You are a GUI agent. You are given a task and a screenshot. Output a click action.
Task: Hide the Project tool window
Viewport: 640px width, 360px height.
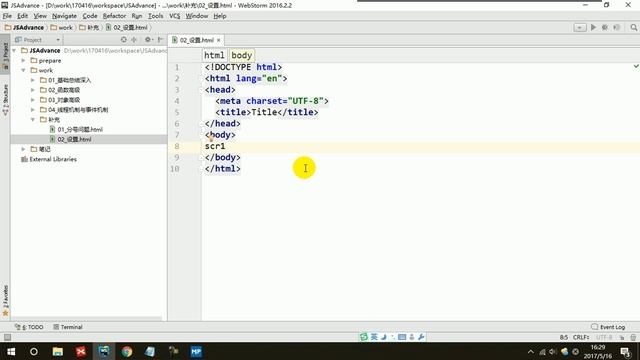coord(161,40)
